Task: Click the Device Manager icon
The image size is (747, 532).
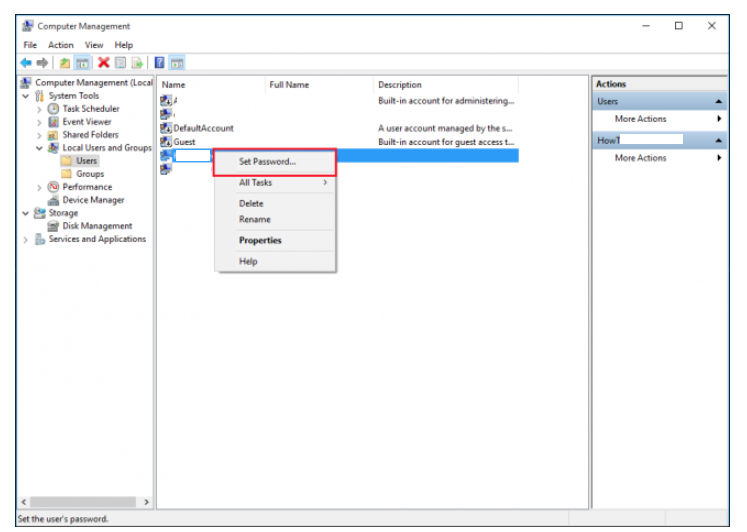Action: (x=53, y=200)
